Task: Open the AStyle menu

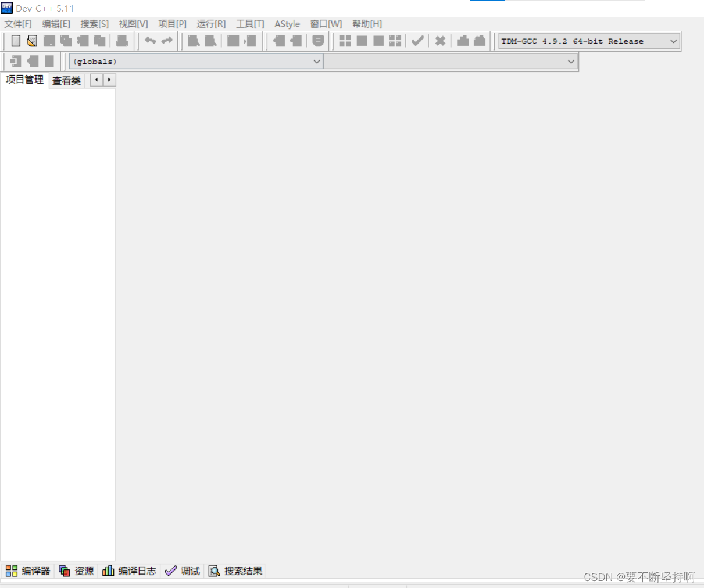Action: [x=287, y=24]
